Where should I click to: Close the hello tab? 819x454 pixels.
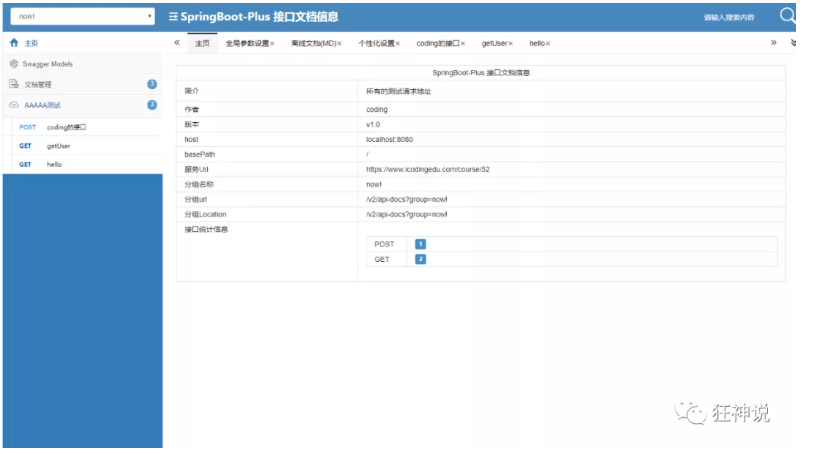click(548, 44)
